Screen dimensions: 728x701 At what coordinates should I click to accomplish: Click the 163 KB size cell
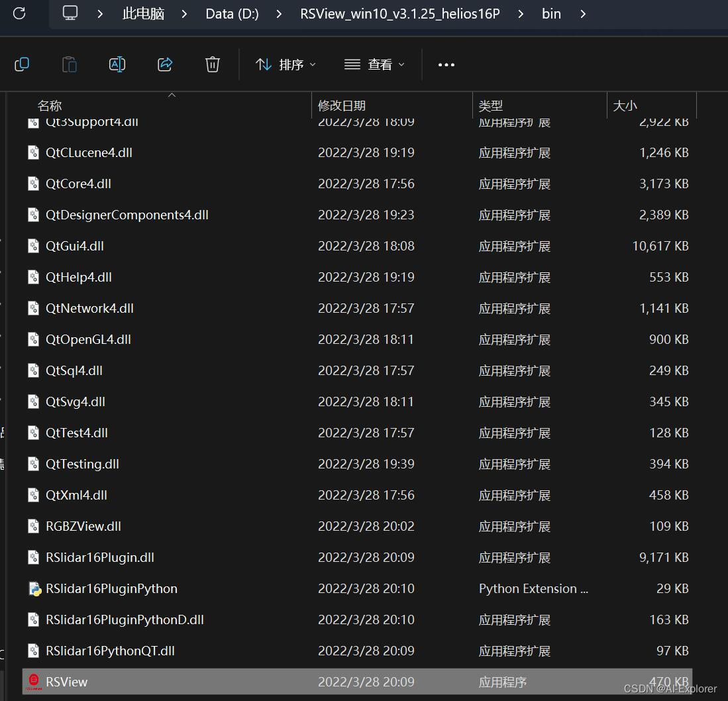click(x=669, y=620)
